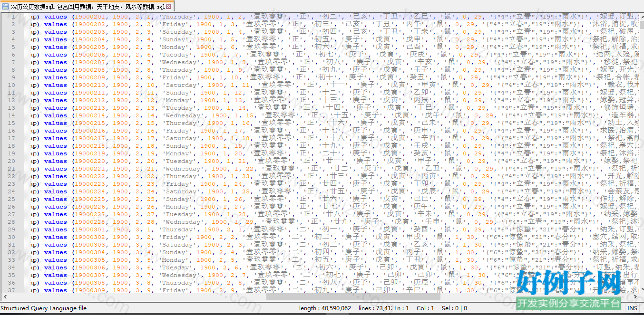This screenshot has width=644, height=315.
Task: Click 'Tuesday' in the 19000206 row
Action: pyautogui.click(x=175, y=55)
